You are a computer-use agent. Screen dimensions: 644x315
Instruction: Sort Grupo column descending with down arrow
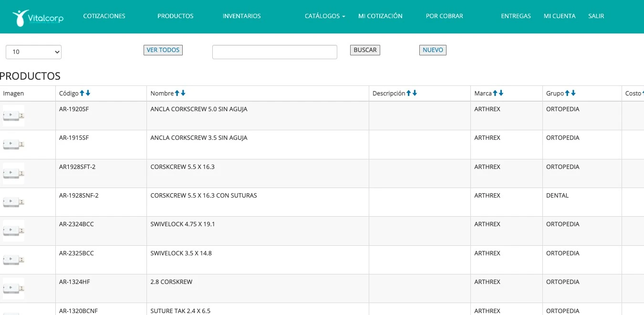573,93
